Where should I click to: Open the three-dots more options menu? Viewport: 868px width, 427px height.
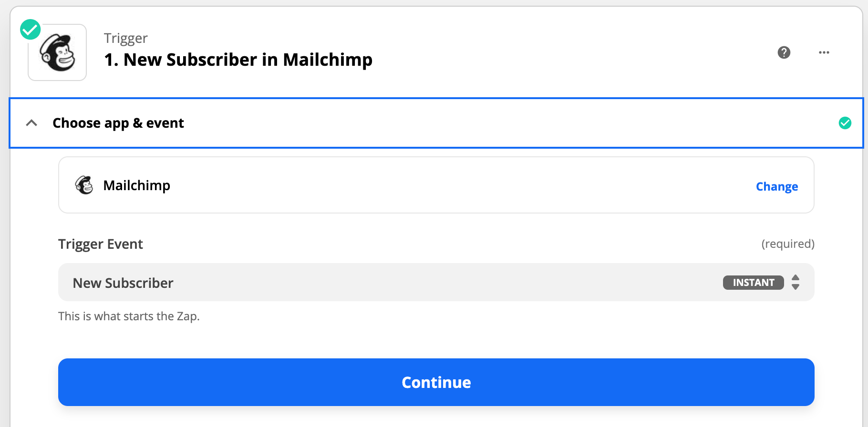[x=824, y=52]
